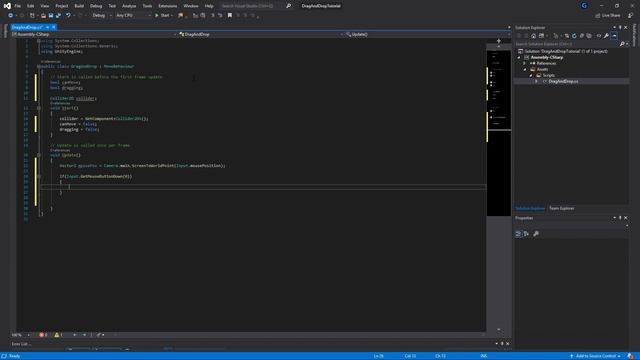Collapse the Scripts folder node
This screenshot has height=360, width=640.
531,76
